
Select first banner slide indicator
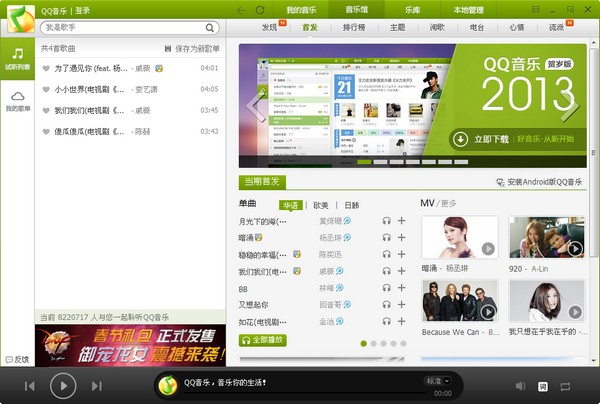coord(364,162)
